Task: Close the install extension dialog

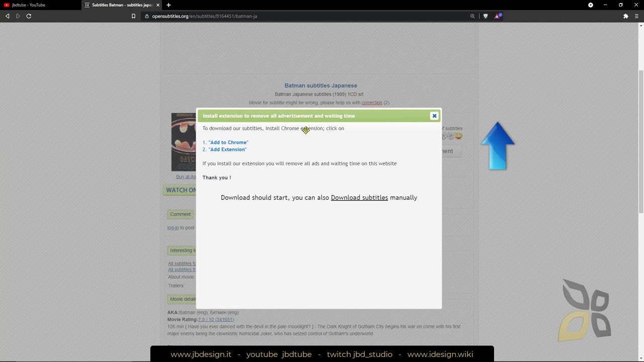Action: pyautogui.click(x=434, y=116)
